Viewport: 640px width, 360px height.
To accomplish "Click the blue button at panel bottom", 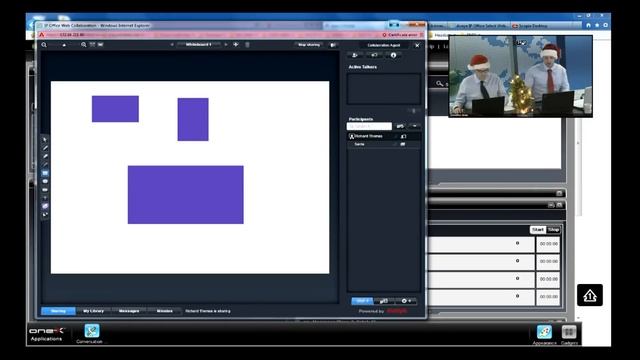I will (362, 301).
